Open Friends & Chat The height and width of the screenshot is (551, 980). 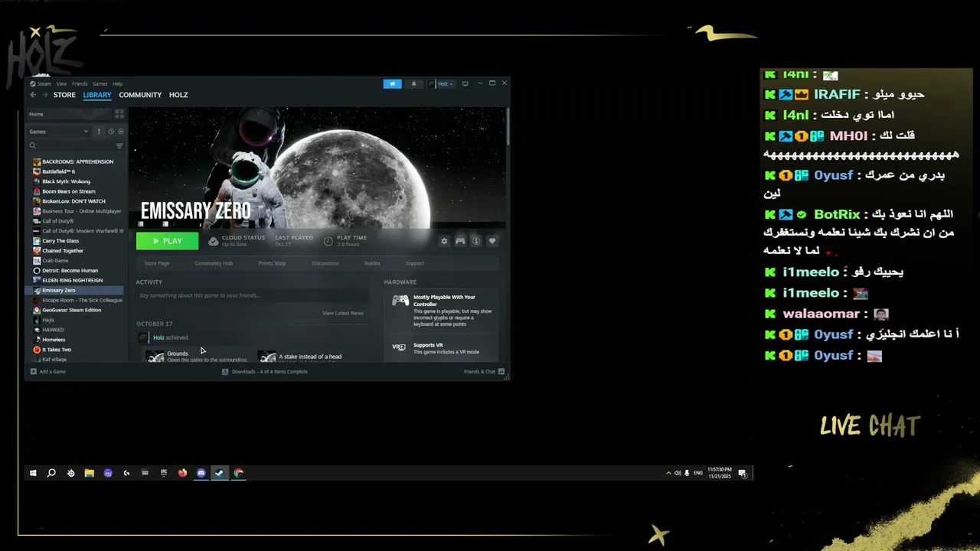pyautogui.click(x=484, y=372)
